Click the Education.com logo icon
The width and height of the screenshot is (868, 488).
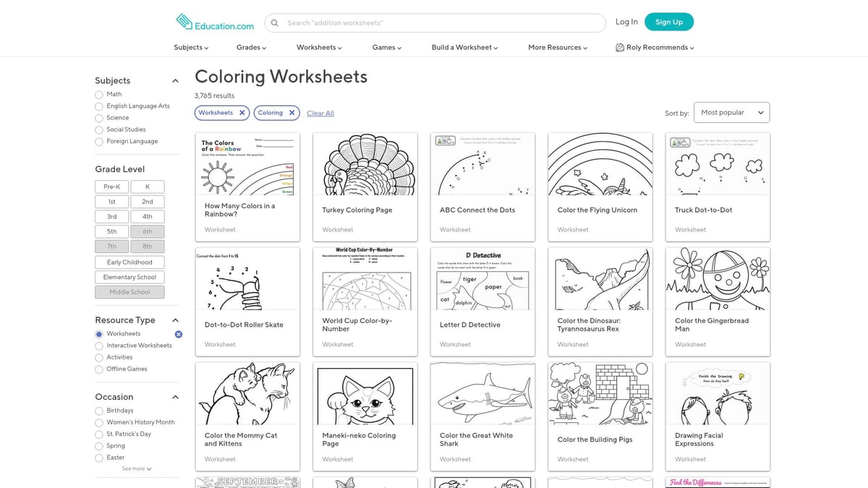[x=182, y=22]
